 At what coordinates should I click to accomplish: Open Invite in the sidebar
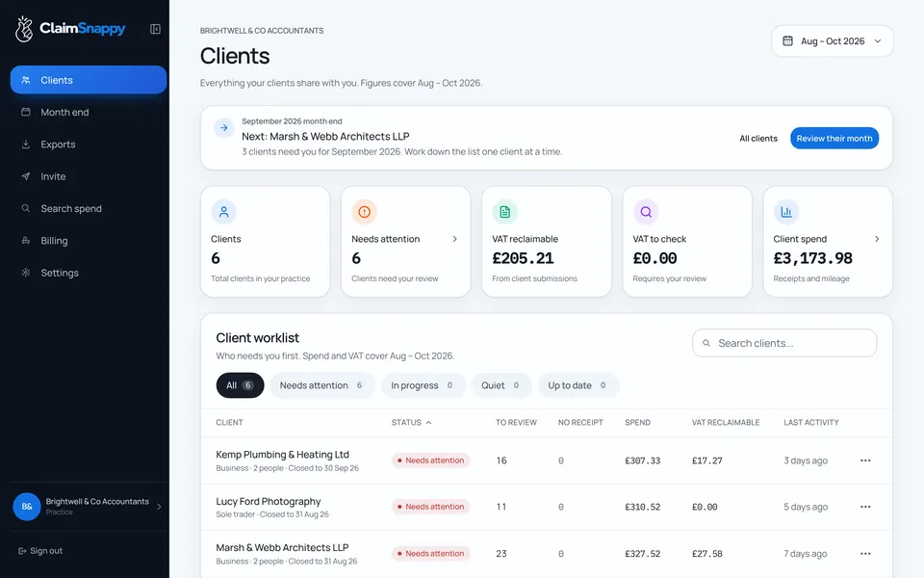point(89,176)
